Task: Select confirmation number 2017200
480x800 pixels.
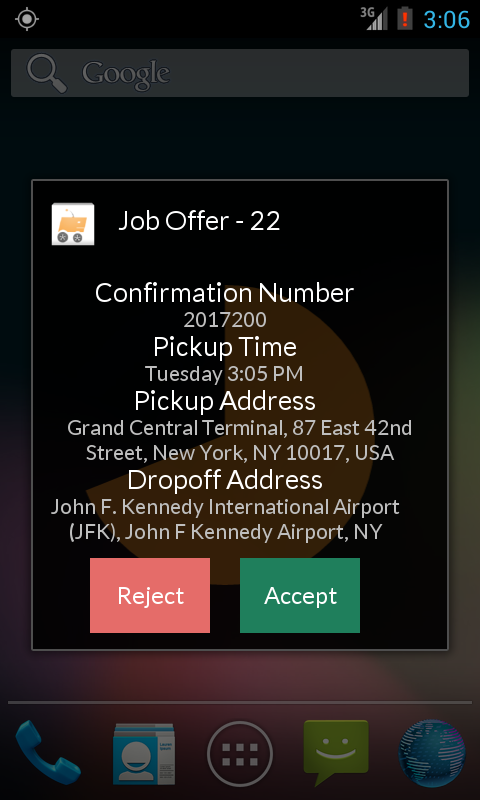Action: (x=225, y=320)
